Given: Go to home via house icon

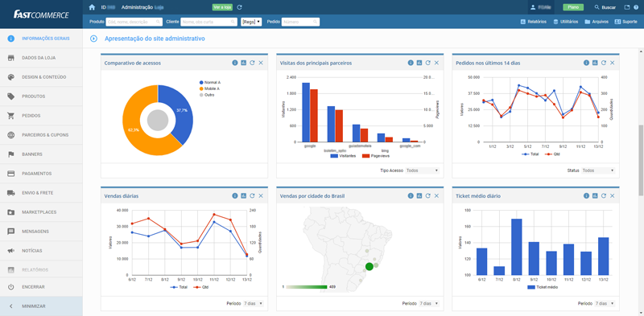Looking at the screenshot, I should click(x=92, y=7).
